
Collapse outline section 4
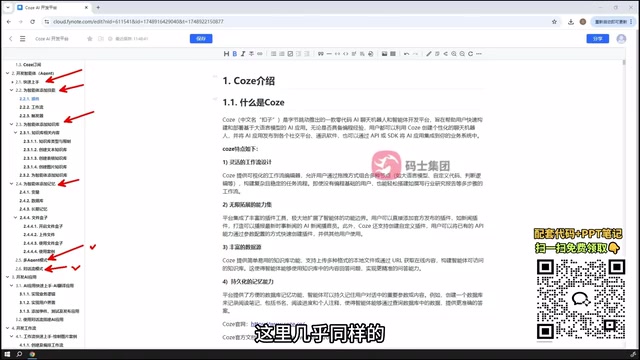[7, 328]
